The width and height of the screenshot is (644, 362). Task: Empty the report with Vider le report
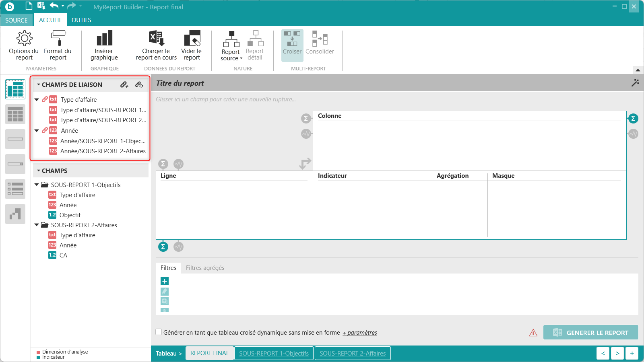pyautogui.click(x=192, y=45)
